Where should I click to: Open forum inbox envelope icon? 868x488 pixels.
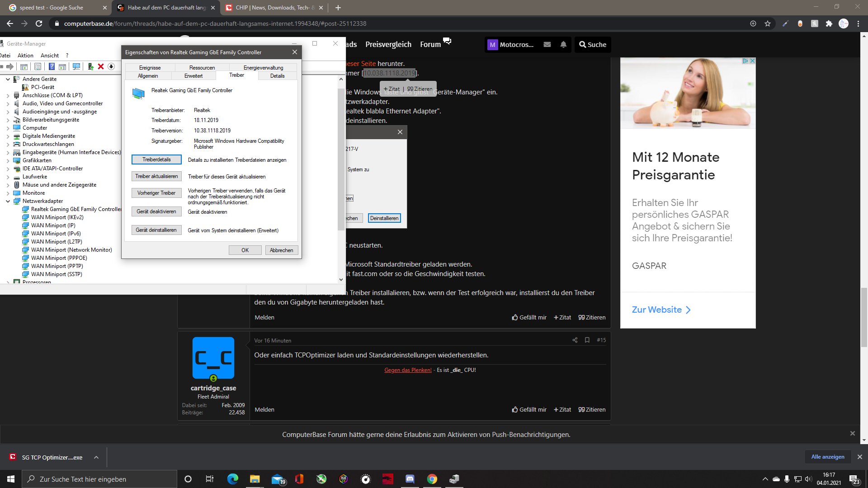click(x=547, y=44)
